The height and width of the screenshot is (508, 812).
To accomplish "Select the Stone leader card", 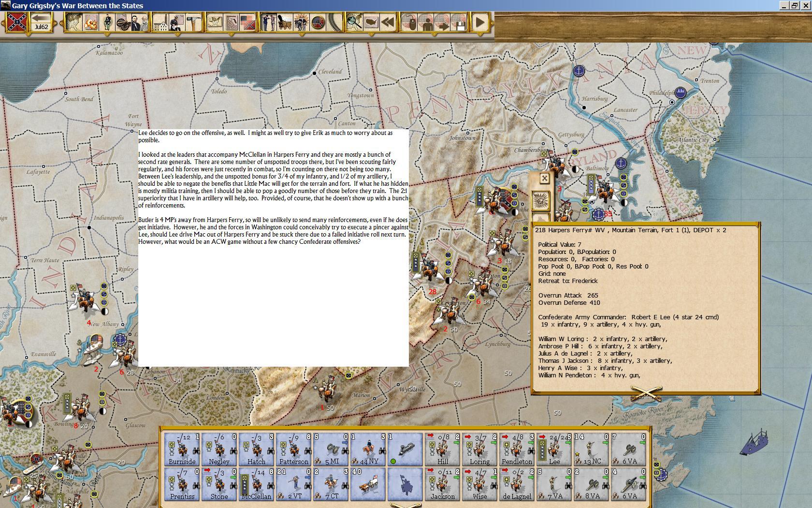I will pyautogui.click(x=219, y=484).
